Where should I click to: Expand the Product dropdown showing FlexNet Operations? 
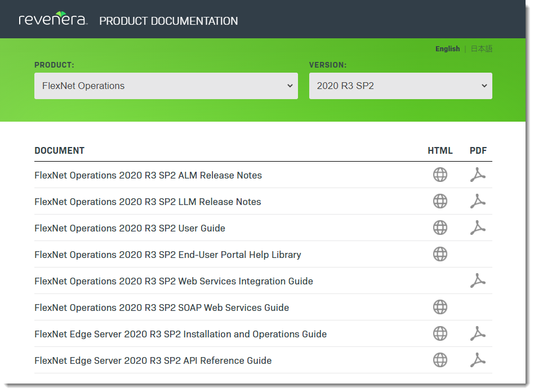166,86
